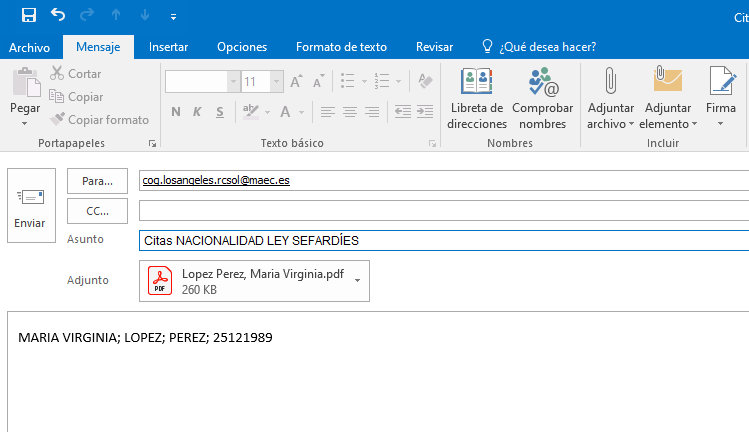The image size is (749, 432).
Task: Open the attachment dropdown arrow for Lopez Perez PDF
Action: click(358, 281)
